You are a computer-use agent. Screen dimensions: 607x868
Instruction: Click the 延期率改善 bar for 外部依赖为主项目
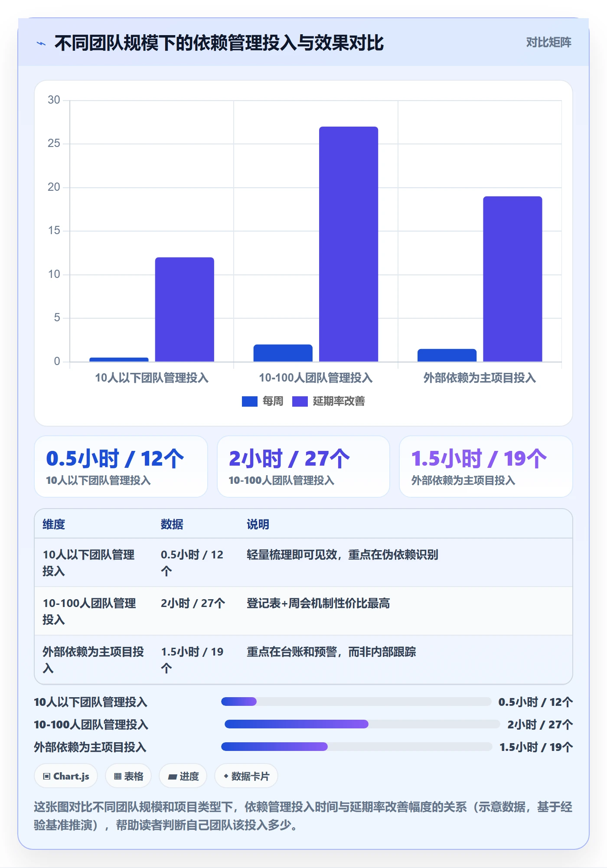(x=512, y=279)
